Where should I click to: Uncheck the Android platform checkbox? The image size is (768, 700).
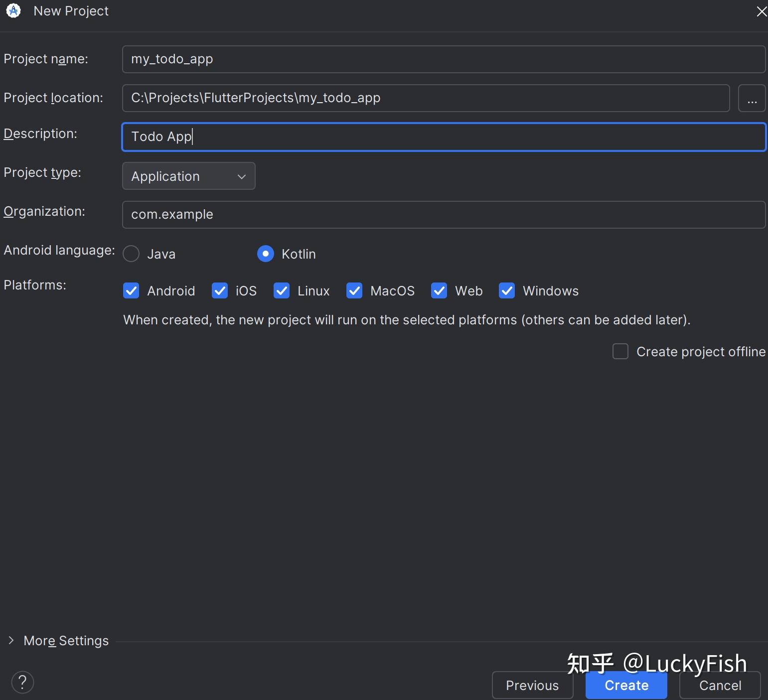(x=131, y=290)
